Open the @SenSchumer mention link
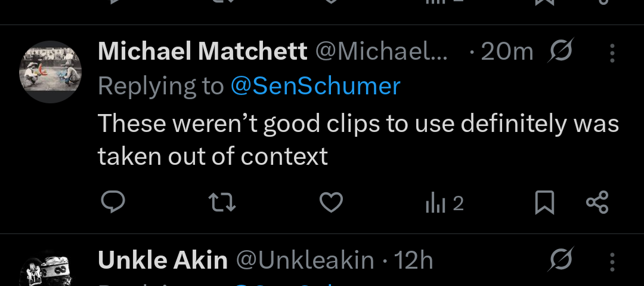This screenshot has height=286, width=644. coord(315,87)
